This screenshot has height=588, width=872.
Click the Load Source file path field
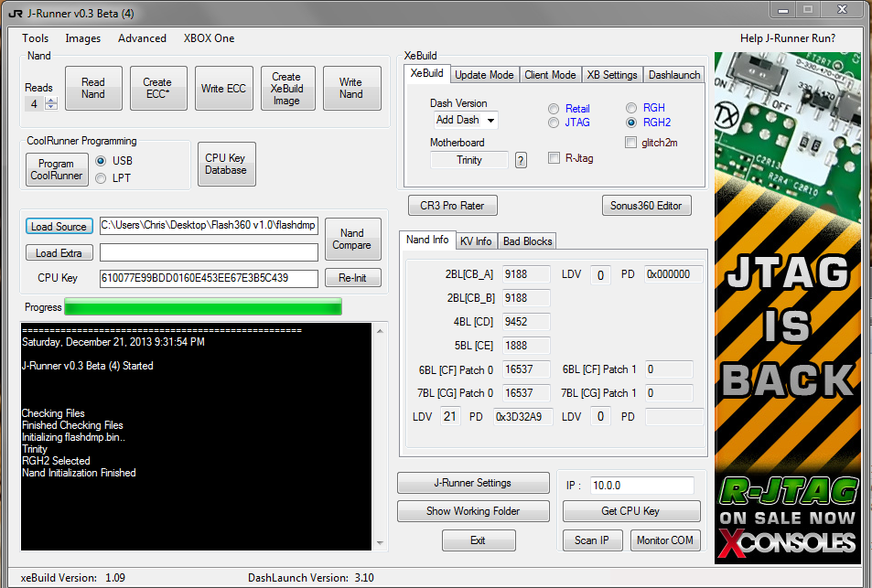tap(209, 226)
